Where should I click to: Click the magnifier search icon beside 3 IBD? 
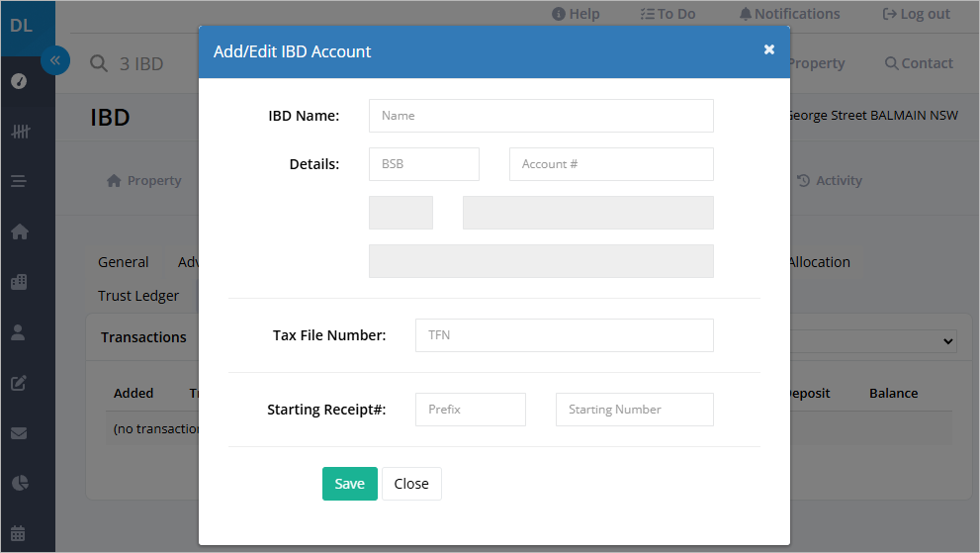pos(99,63)
